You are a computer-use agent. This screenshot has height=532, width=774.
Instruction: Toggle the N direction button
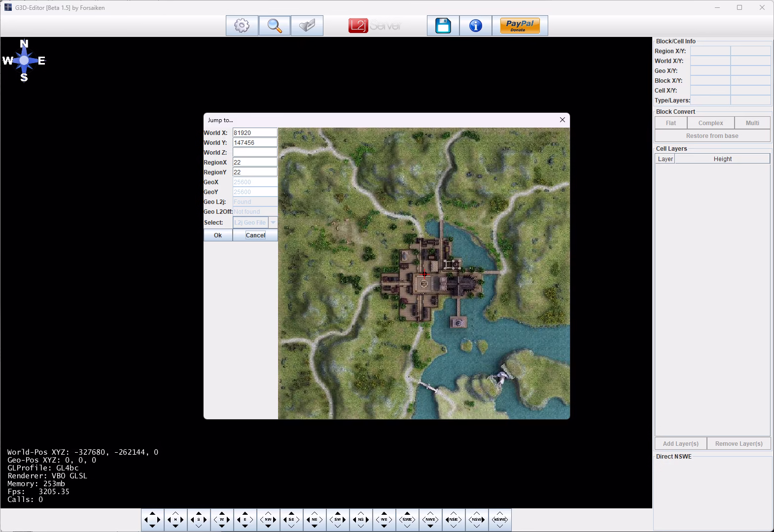point(176,520)
